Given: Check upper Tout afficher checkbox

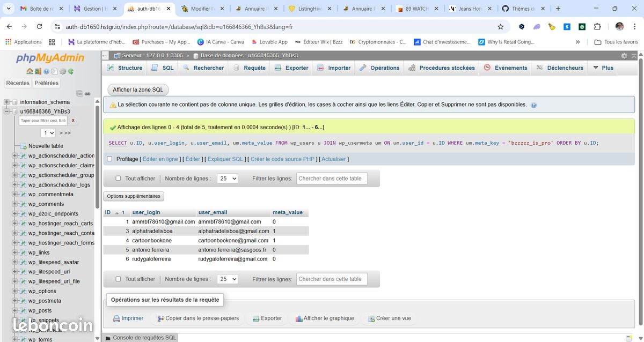Looking at the screenshot, I should (x=119, y=179).
